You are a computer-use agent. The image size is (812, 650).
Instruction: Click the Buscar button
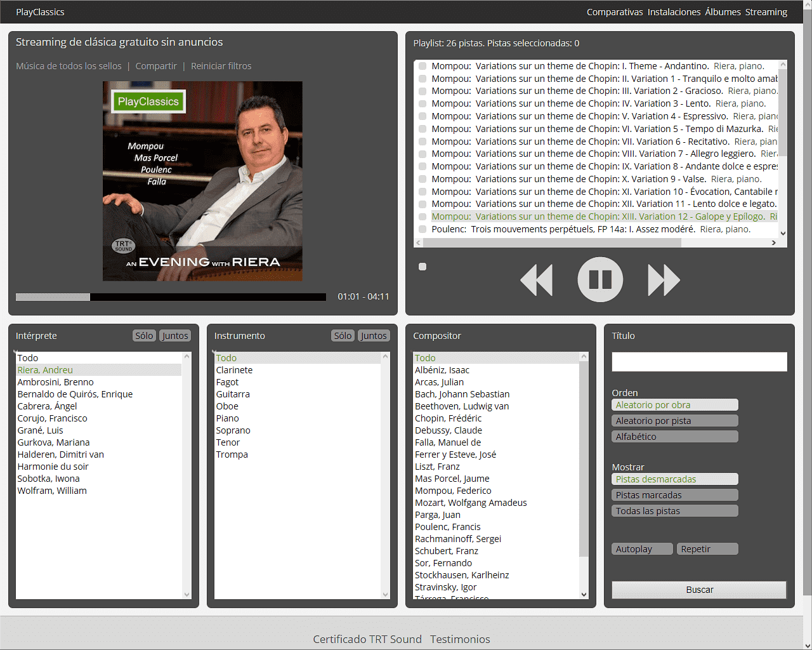[699, 590]
